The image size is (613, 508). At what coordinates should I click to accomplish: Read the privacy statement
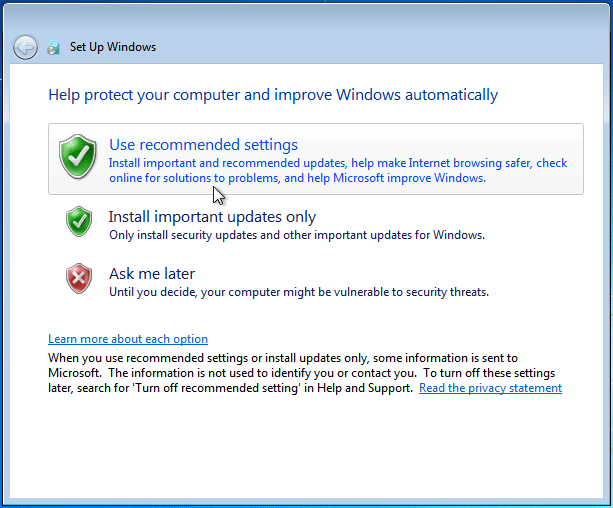[x=490, y=388]
